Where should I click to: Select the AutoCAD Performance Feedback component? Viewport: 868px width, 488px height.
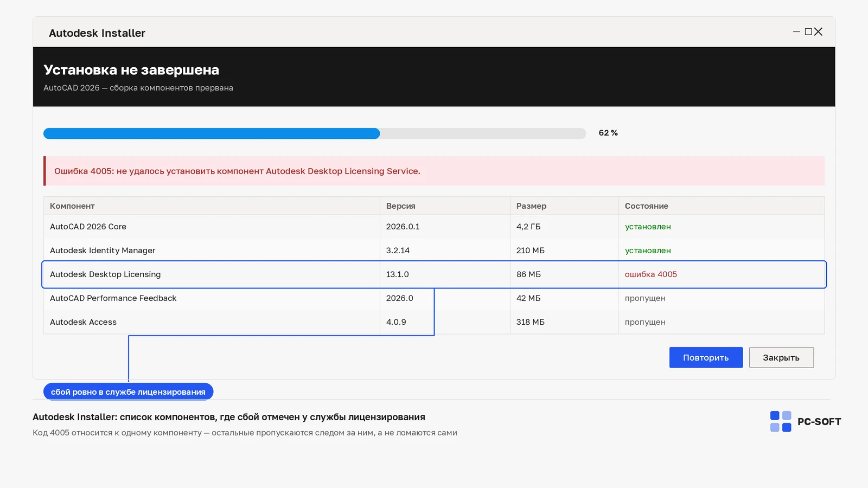click(113, 298)
